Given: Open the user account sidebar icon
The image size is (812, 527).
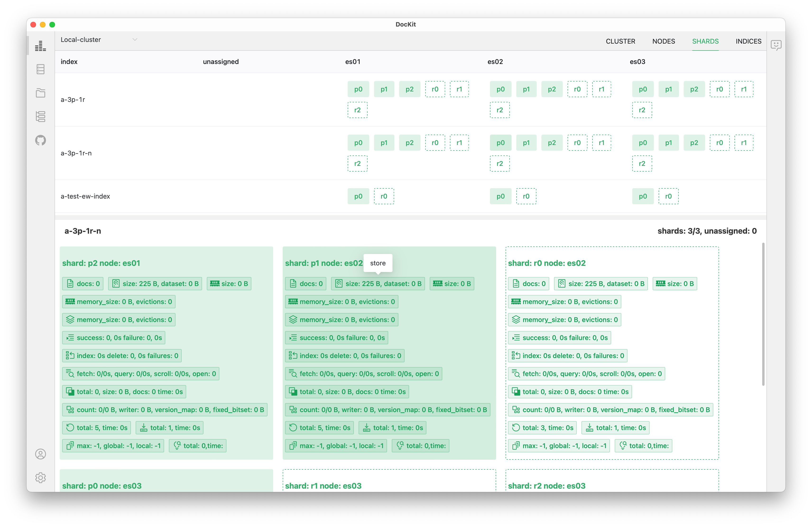Looking at the screenshot, I should (40, 454).
